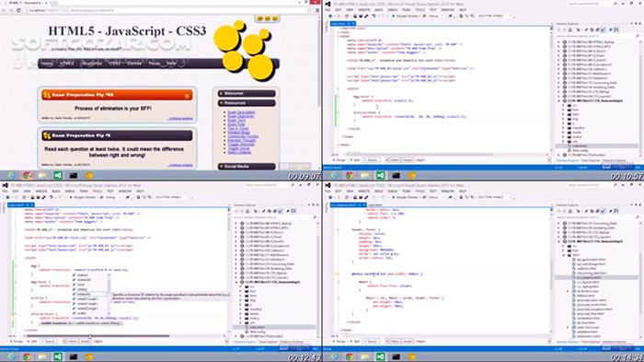Viewport: 644px width, 362px height.
Task: Click Chrome icon in bottom-left frame taskbar
Action: 27,356
